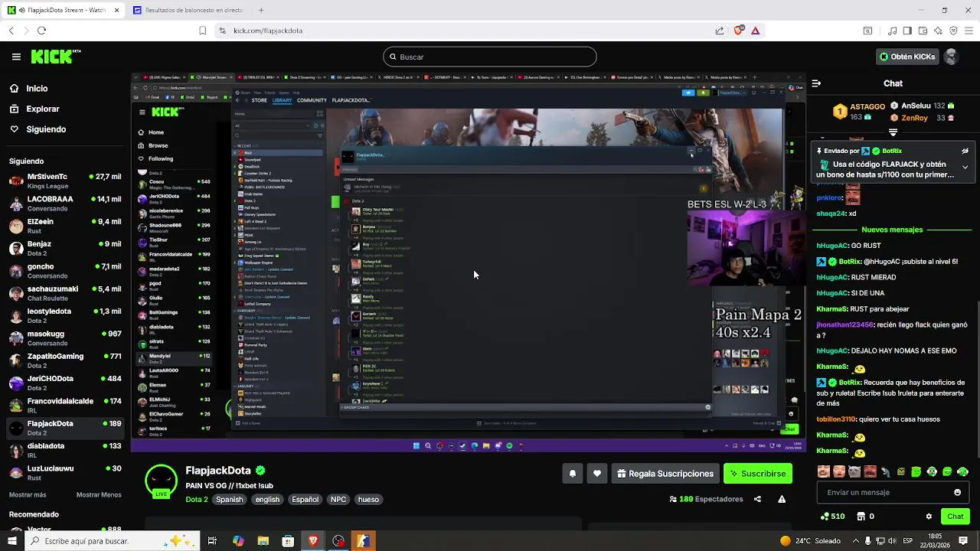Open Windows Start menu
The height and width of the screenshot is (551, 980).
12,541
